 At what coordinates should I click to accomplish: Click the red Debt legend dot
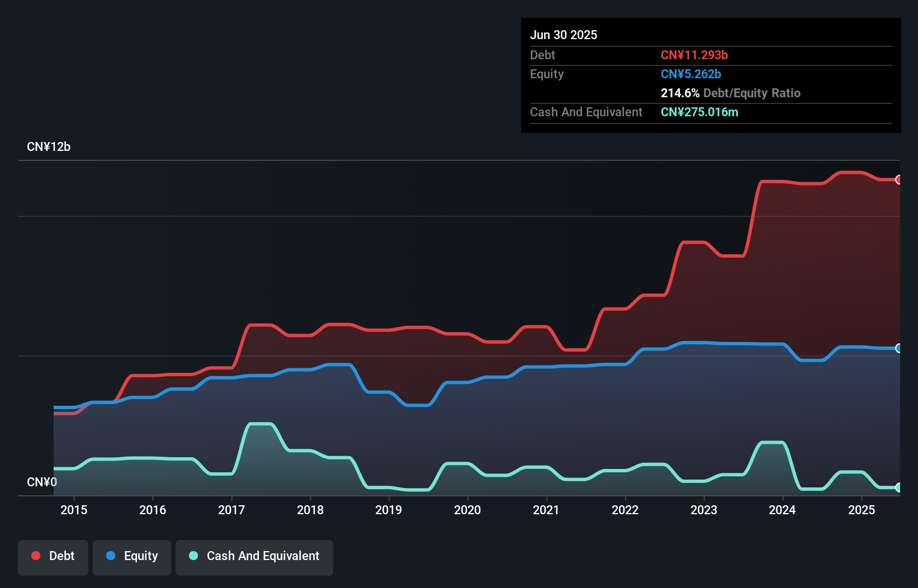[35, 556]
